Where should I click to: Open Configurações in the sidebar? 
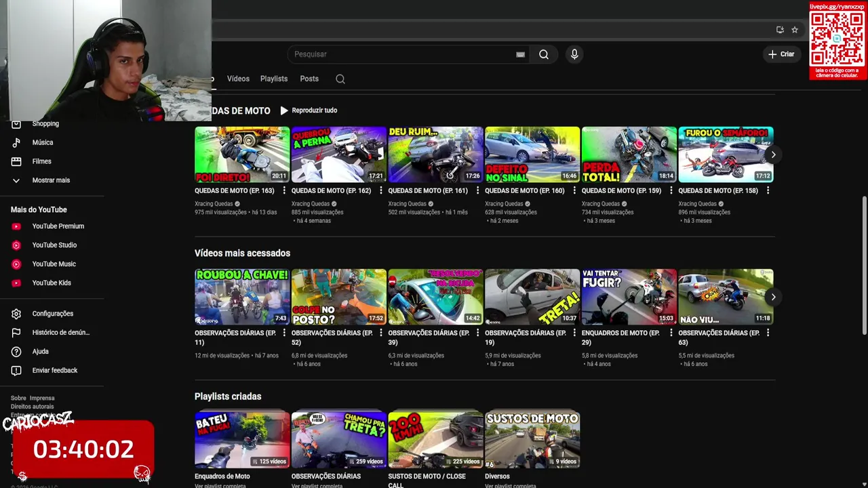(53, 314)
